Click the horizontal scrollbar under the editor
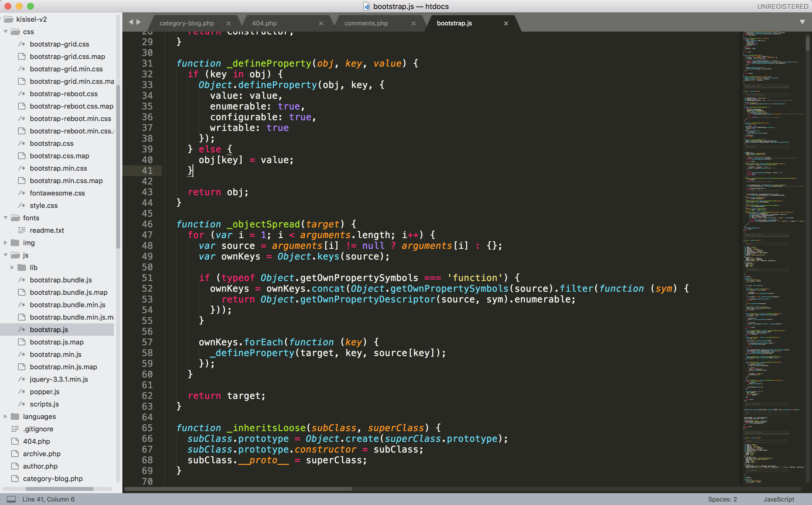812x505 pixels. (x=238, y=489)
